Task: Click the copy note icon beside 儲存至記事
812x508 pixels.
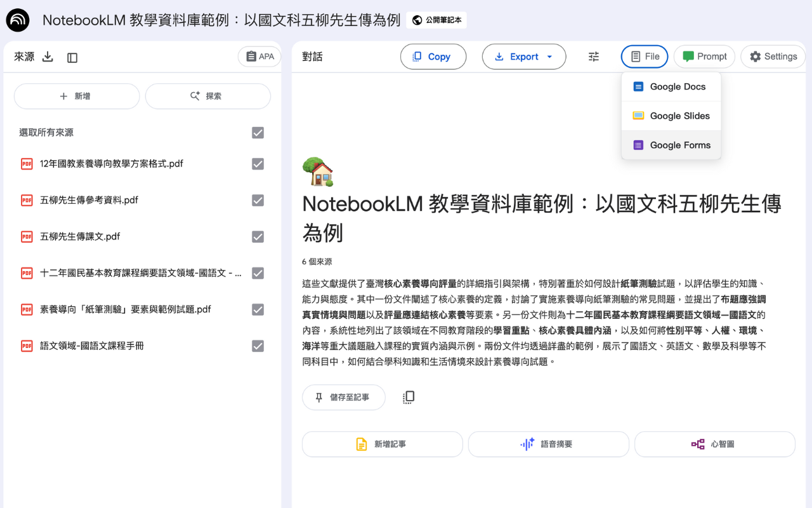Action: (x=408, y=396)
